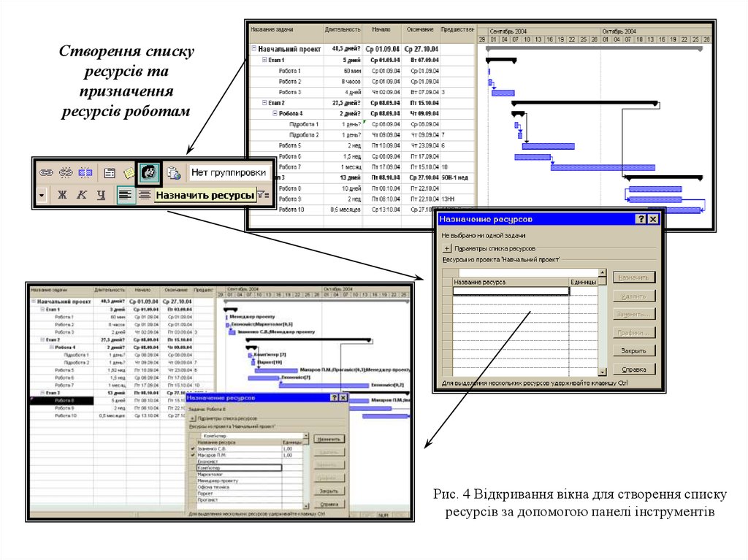Select 'Менеджер проекту' resource in small dialog
748x560 pixels.
coord(239,481)
